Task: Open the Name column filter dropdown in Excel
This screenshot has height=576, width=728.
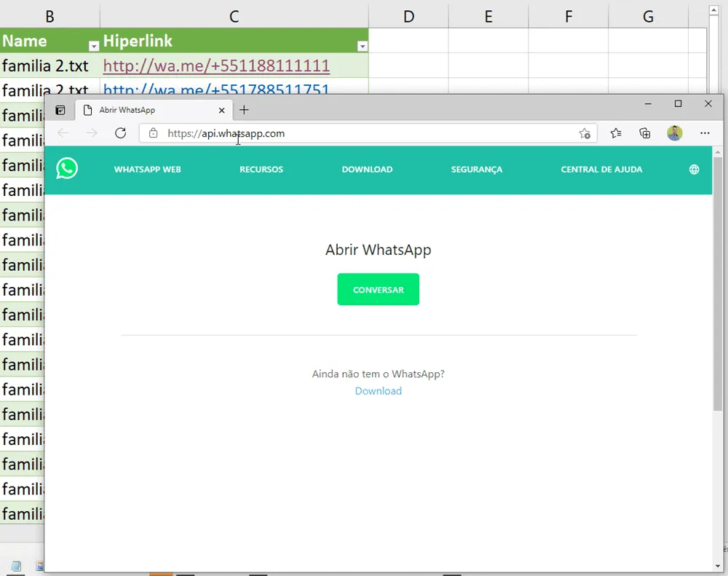Action: [94, 46]
